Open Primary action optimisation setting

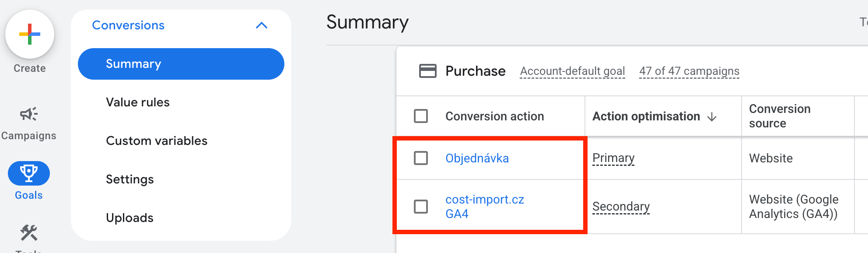(613, 158)
